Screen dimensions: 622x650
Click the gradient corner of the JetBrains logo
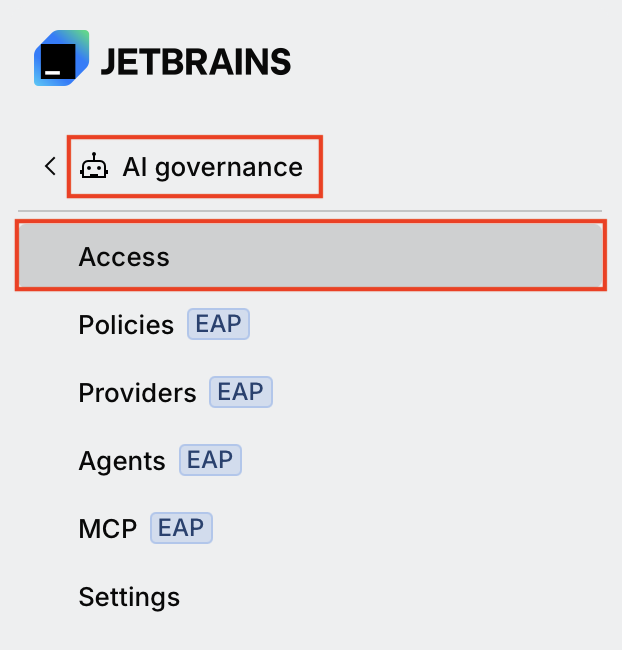click(x=80, y=39)
